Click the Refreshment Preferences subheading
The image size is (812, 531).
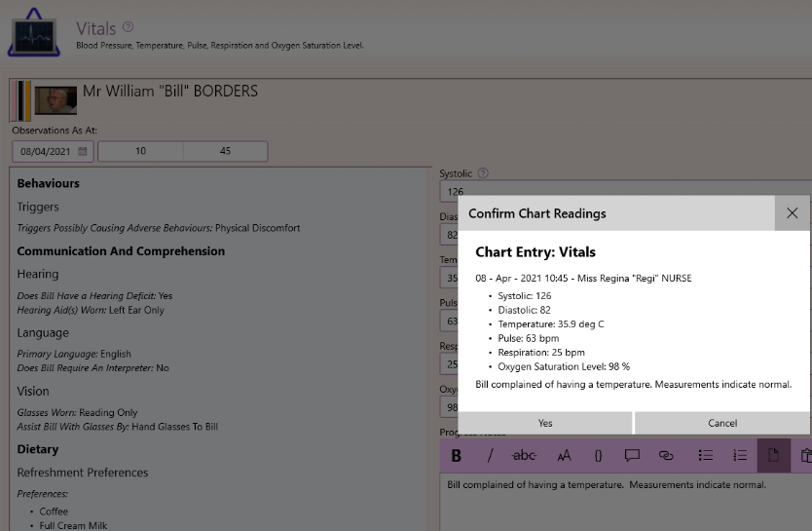(x=83, y=473)
